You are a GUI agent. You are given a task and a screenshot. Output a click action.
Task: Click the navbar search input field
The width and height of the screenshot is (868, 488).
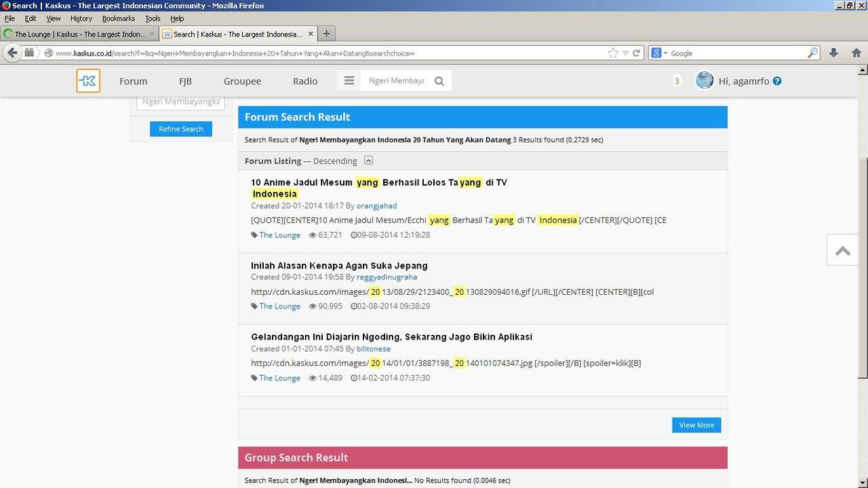pos(396,81)
